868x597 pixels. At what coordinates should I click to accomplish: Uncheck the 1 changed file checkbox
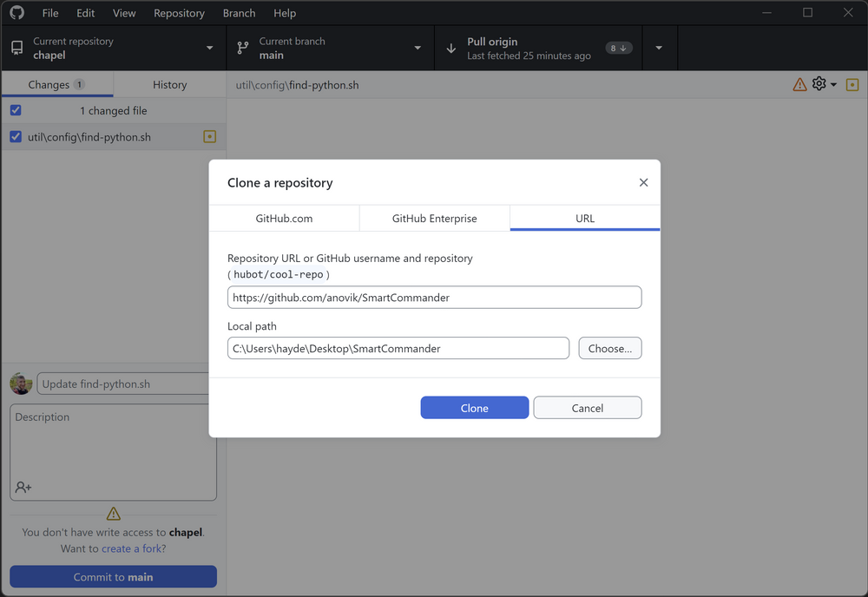pyautogui.click(x=14, y=110)
